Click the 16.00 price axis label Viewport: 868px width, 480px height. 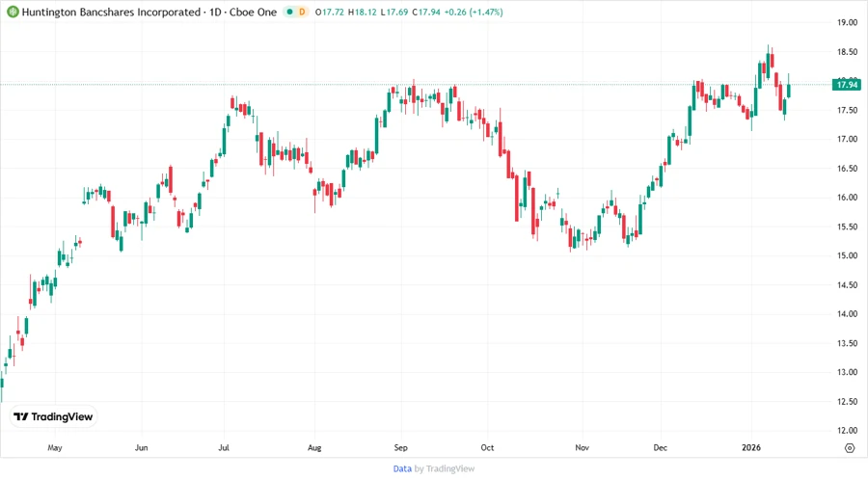(847, 198)
